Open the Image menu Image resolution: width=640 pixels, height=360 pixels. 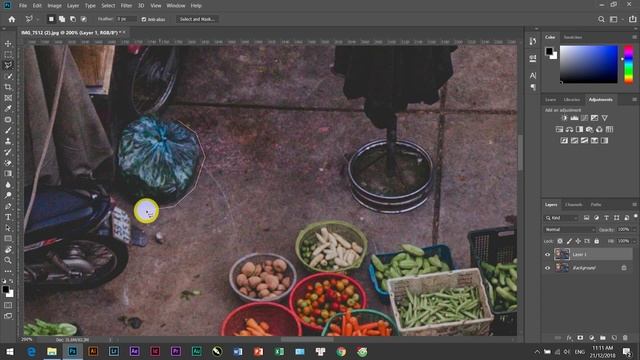coord(54,6)
